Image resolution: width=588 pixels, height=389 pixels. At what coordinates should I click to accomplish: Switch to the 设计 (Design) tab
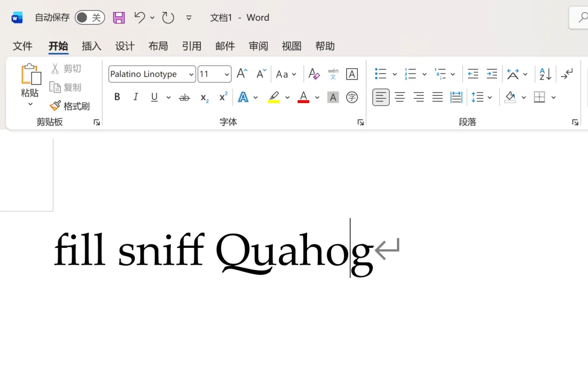tap(125, 46)
